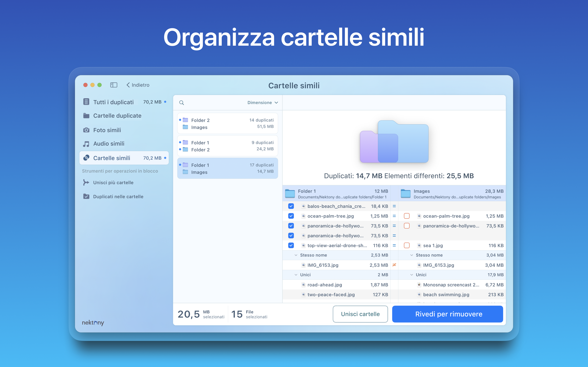Click the sidebar toggle icon
588x367 pixels.
pos(114,85)
